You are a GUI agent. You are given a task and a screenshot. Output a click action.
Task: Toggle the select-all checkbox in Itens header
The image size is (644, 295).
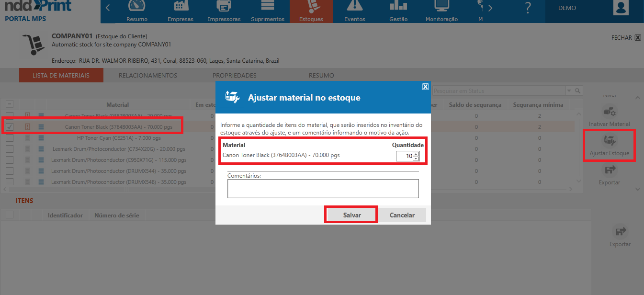(10, 215)
